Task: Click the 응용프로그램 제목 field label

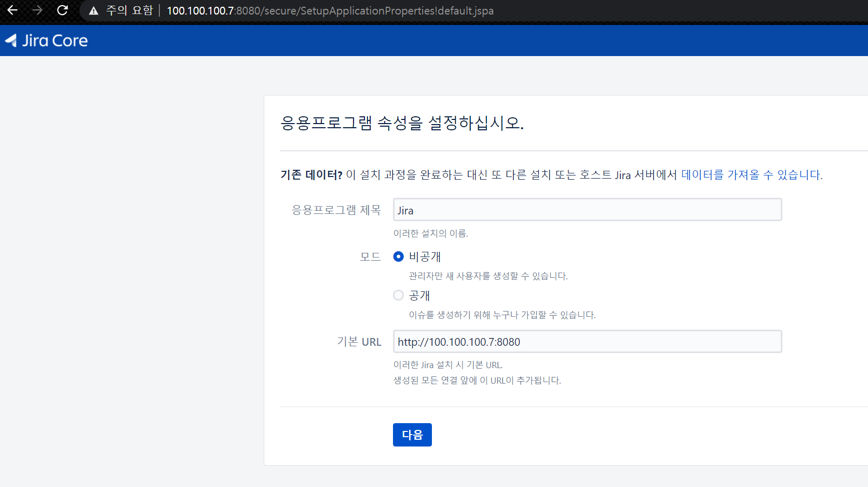Action: pos(336,210)
